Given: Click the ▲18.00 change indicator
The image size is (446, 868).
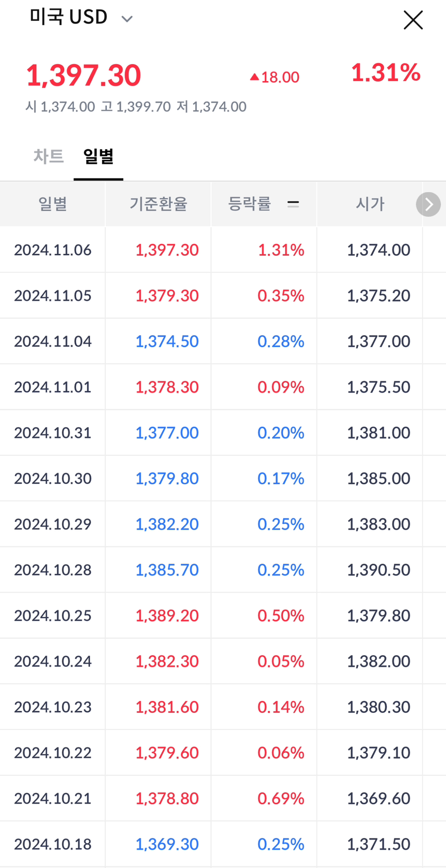Looking at the screenshot, I should pyautogui.click(x=274, y=76).
